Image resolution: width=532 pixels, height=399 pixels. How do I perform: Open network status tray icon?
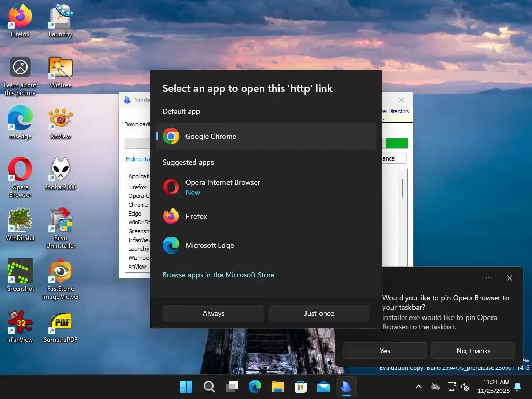click(x=451, y=387)
